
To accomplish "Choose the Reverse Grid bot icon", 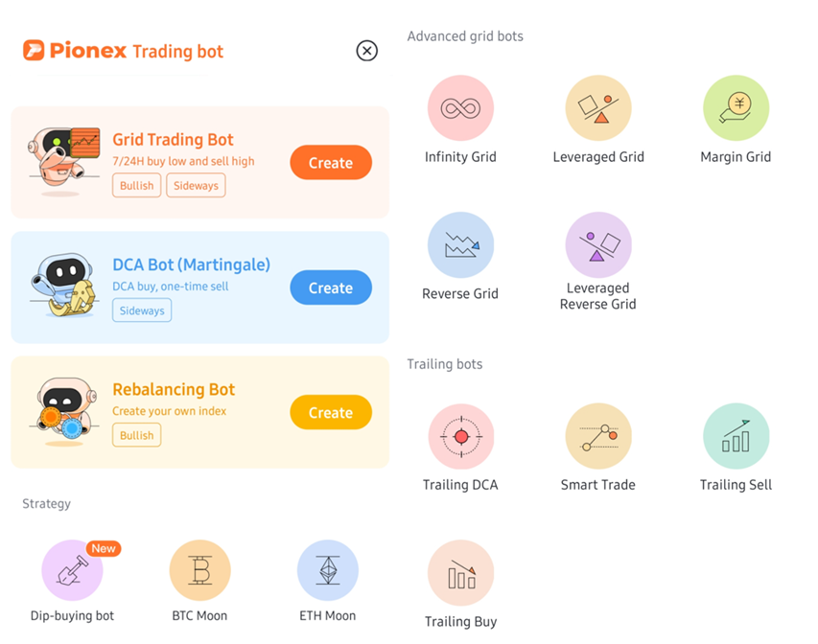I will click(460, 244).
